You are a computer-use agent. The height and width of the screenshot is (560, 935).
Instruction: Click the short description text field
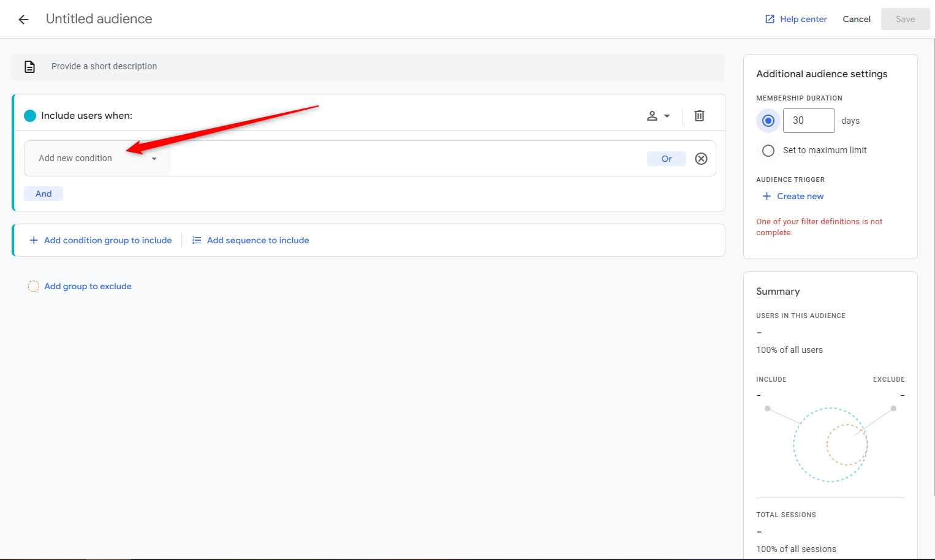pyautogui.click(x=368, y=67)
